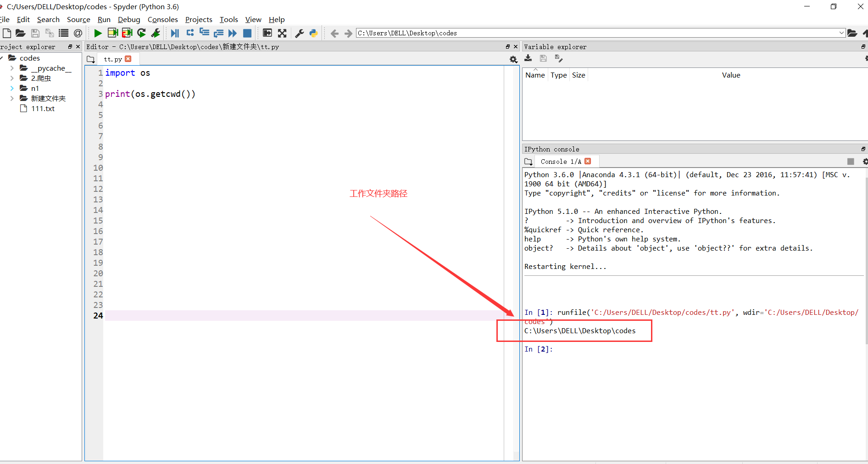The image size is (868, 464).
Task: Click the debugger continue execution icon
Action: click(x=233, y=33)
